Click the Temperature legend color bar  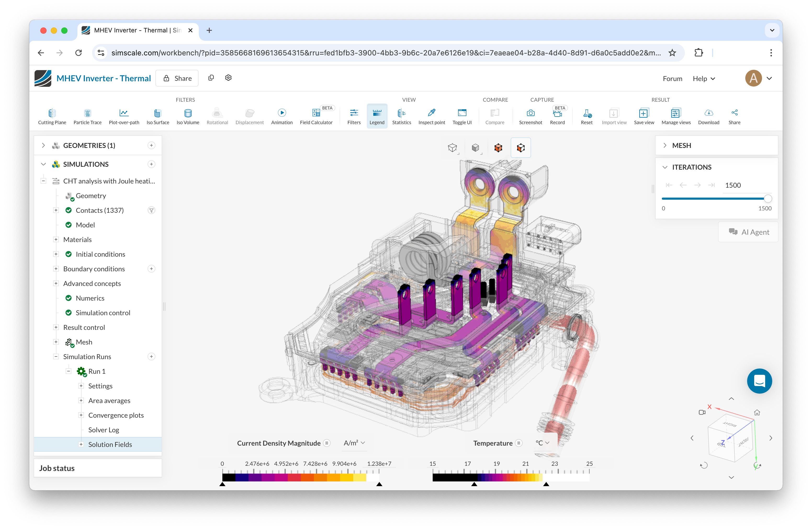click(511, 477)
